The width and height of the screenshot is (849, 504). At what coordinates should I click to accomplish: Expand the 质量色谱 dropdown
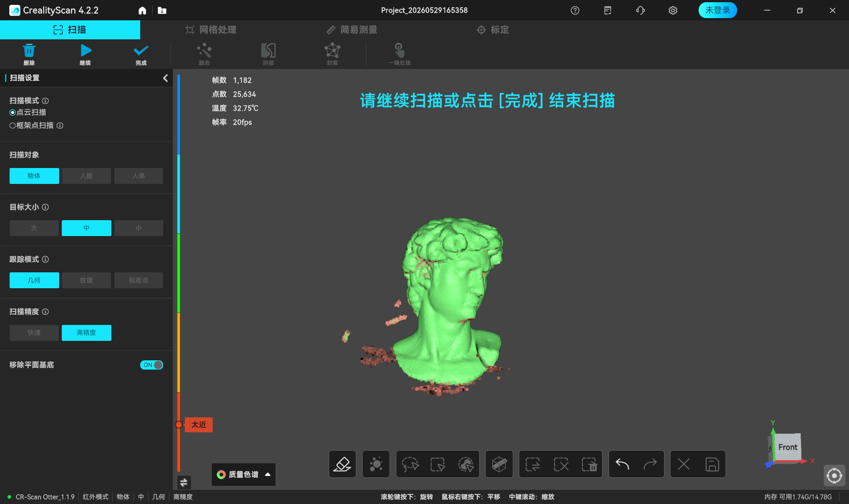244,474
